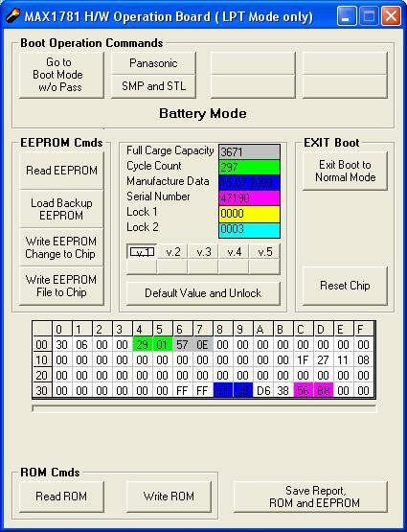
Task: Click hex cell 11 in row 10
Action: 343,360
